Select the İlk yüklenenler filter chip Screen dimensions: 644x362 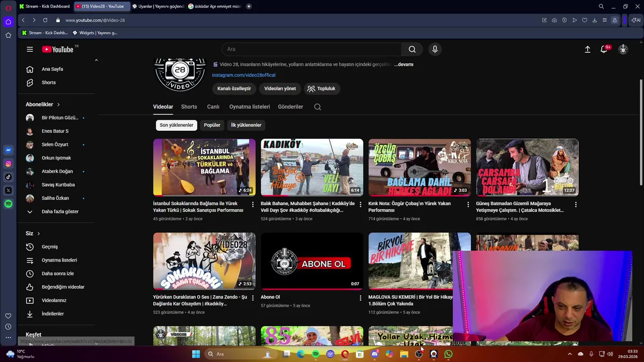click(x=246, y=125)
